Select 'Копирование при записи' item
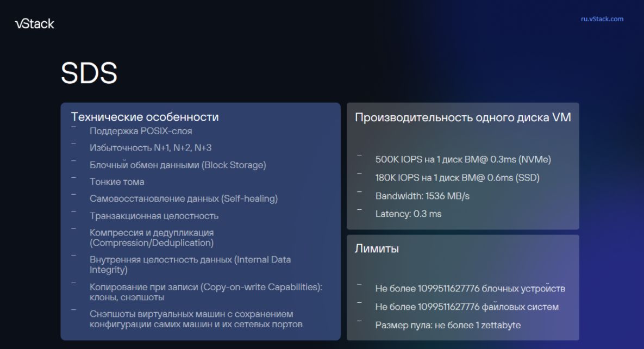 click(206, 292)
